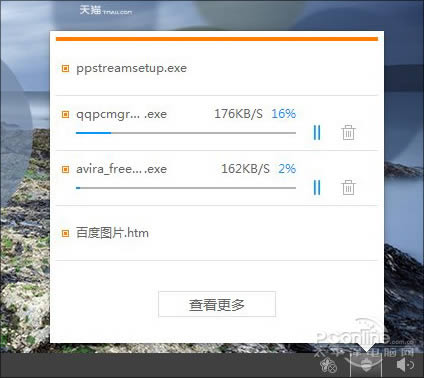424x378 pixels.
Task: Click the 查看更多 button
Action: [x=217, y=304]
